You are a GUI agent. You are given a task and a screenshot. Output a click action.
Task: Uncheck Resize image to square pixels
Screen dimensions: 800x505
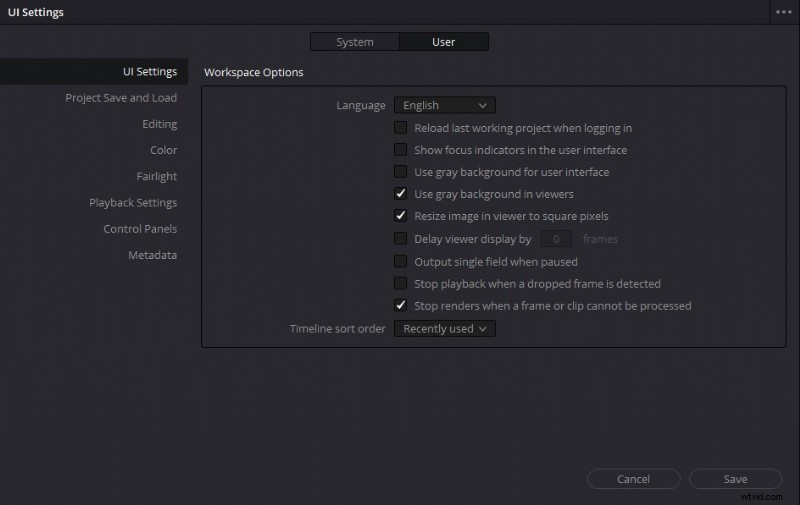[x=401, y=215]
